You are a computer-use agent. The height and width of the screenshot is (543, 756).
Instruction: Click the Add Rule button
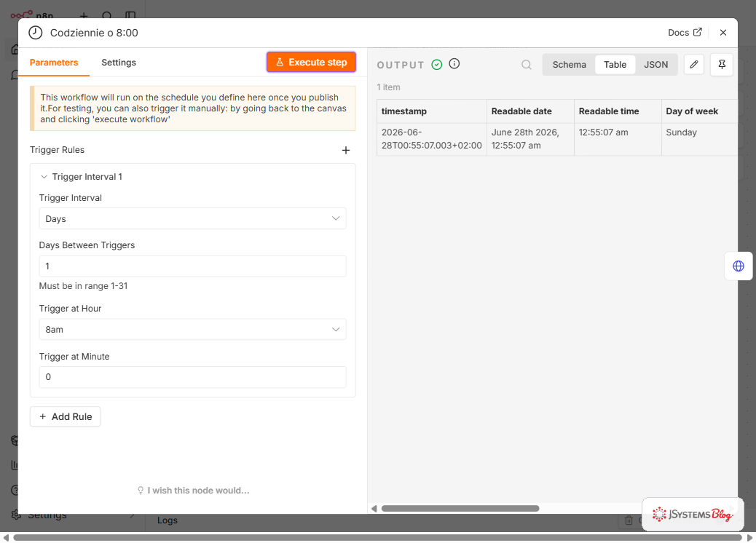65,417
